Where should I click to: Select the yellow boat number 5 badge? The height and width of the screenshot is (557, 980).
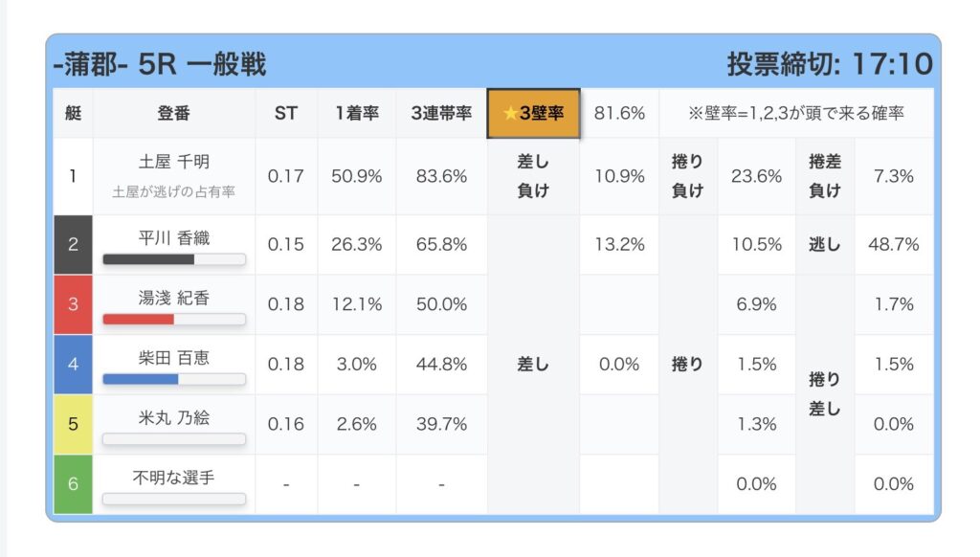pyautogui.click(x=73, y=424)
